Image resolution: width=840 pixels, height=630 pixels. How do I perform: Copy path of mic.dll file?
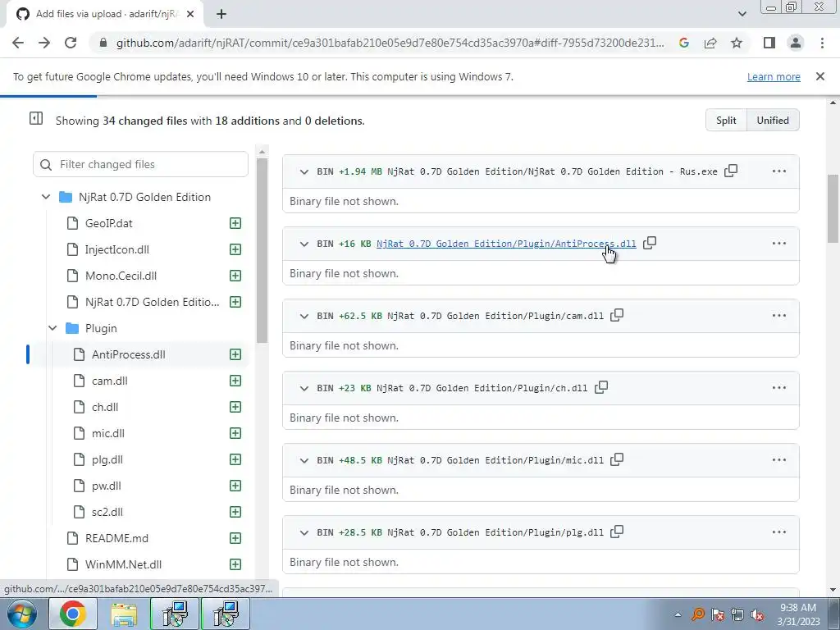click(x=617, y=459)
